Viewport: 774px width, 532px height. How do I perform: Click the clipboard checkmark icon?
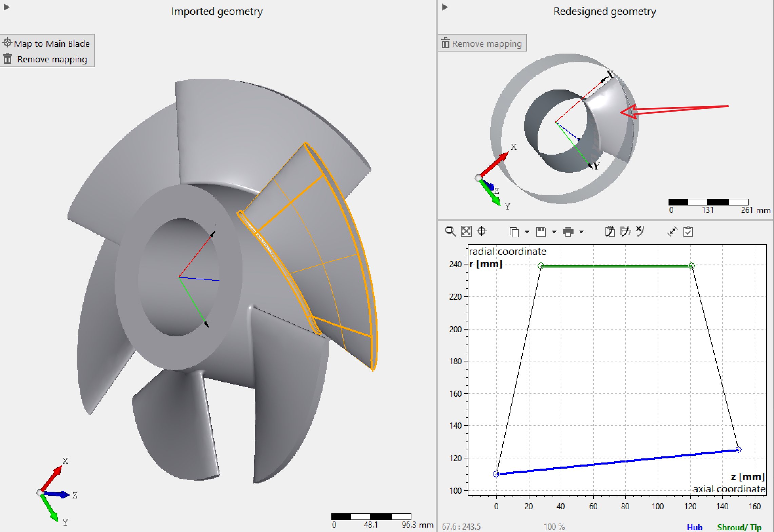click(x=688, y=232)
